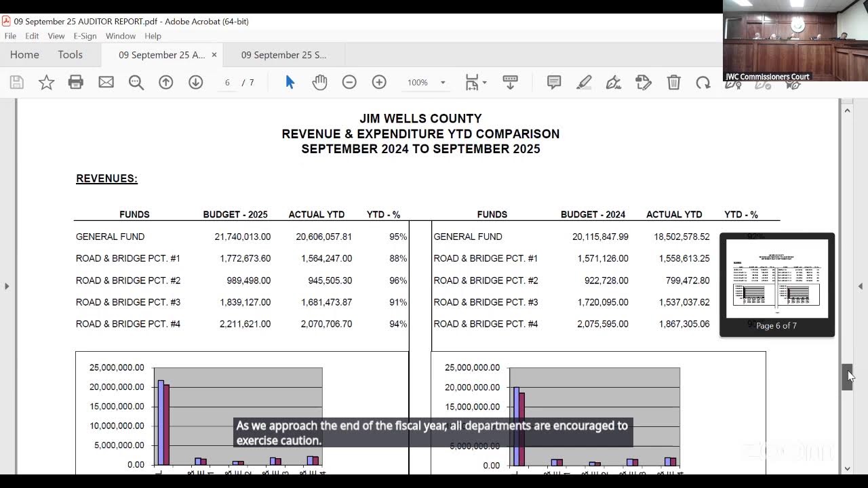Add a comment sticky note
The width and height of the screenshot is (868, 488).
pos(554,83)
